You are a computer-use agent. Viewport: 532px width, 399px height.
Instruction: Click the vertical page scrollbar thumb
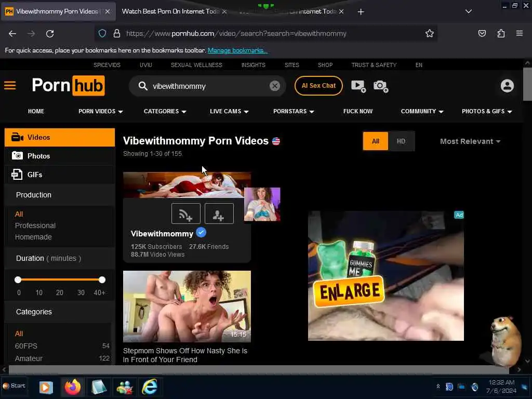527,84
